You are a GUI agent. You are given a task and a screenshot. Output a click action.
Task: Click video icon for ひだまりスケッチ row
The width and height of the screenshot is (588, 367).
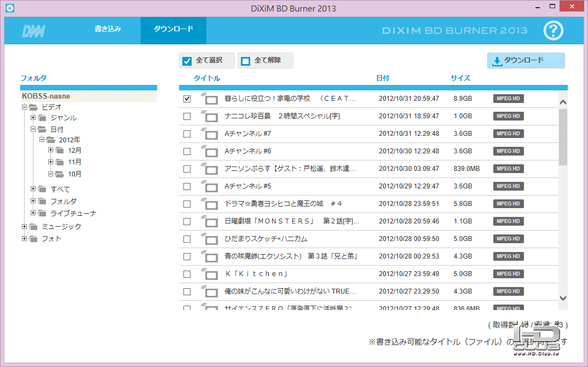(209, 239)
